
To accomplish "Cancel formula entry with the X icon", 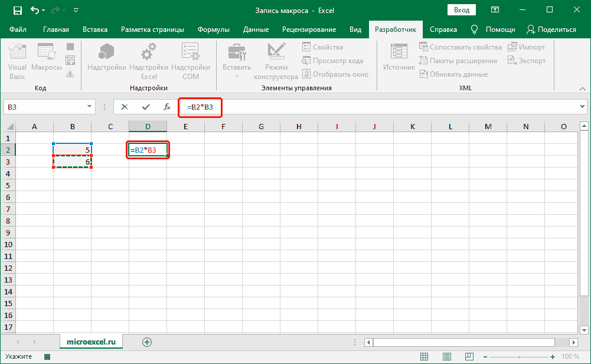I will (x=124, y=107).
